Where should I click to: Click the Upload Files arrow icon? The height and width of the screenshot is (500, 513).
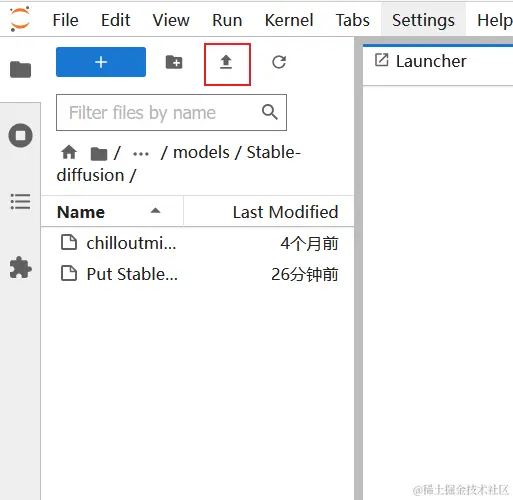(226, 62)
